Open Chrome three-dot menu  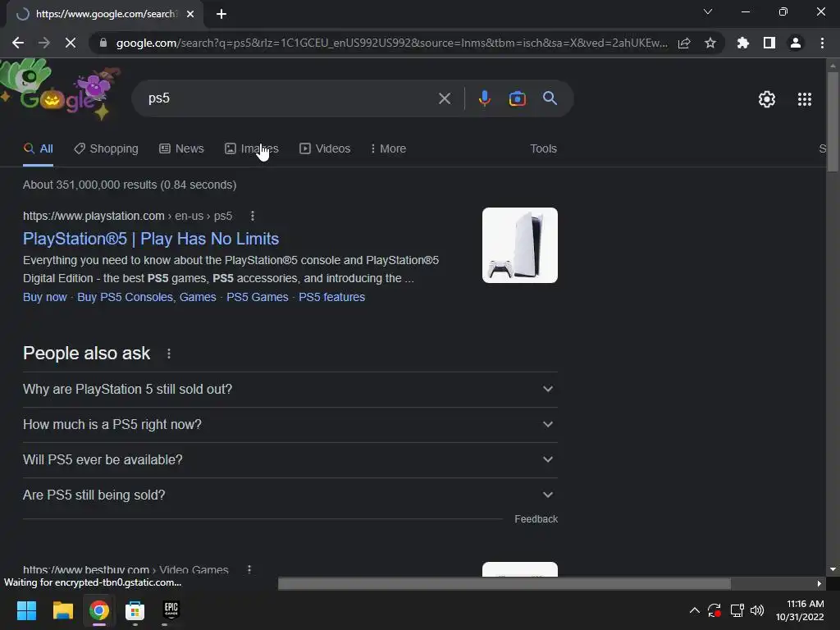822,43
